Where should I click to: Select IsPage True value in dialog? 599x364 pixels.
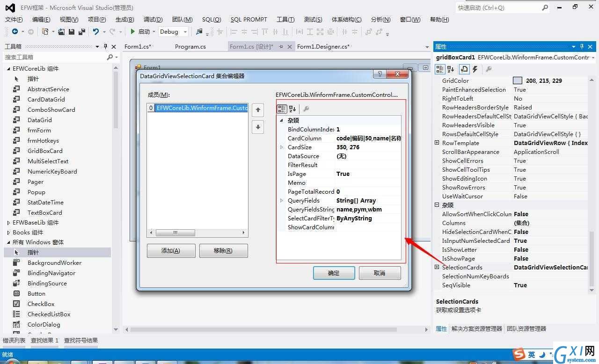pos(343,174)
